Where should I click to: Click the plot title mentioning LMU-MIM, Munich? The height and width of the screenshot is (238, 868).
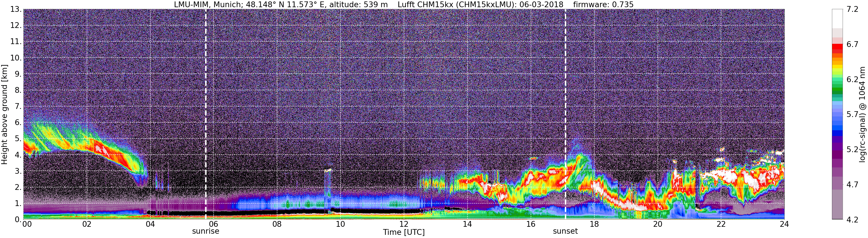tap(404, 4)
